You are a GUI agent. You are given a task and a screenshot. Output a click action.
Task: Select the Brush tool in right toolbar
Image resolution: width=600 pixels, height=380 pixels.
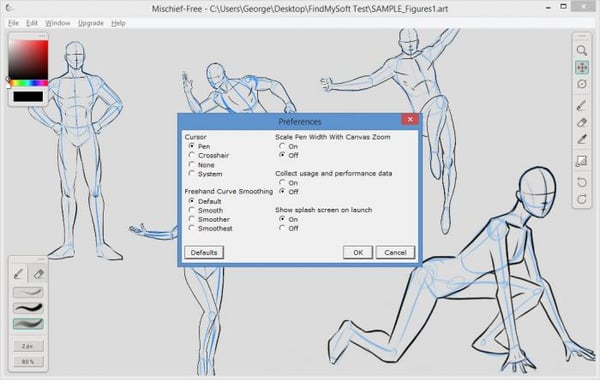coord(582,105)
